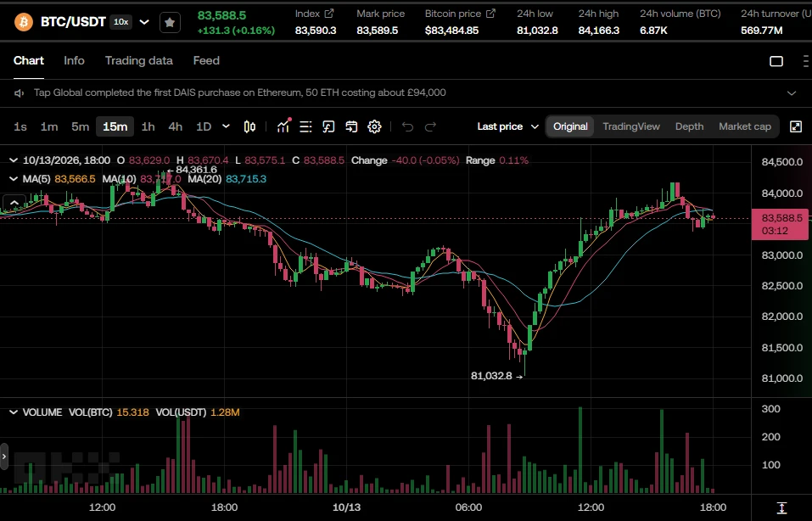
Task: Go to the Feed tab
Action: (x=206, y=60)
